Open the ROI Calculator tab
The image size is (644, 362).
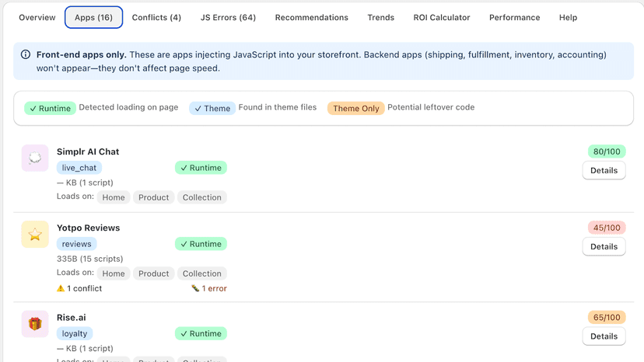coord(442,18)
